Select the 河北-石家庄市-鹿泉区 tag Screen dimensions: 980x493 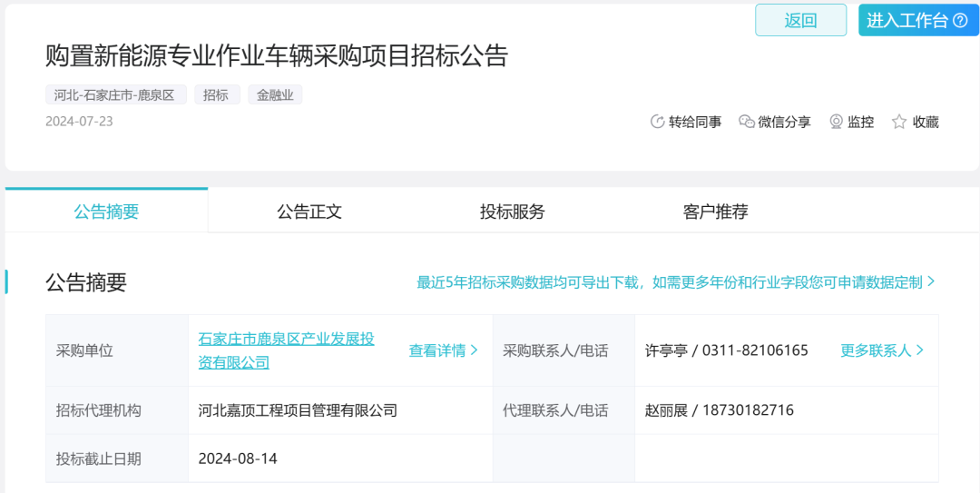pyautogui.click(x=115, y=95)
